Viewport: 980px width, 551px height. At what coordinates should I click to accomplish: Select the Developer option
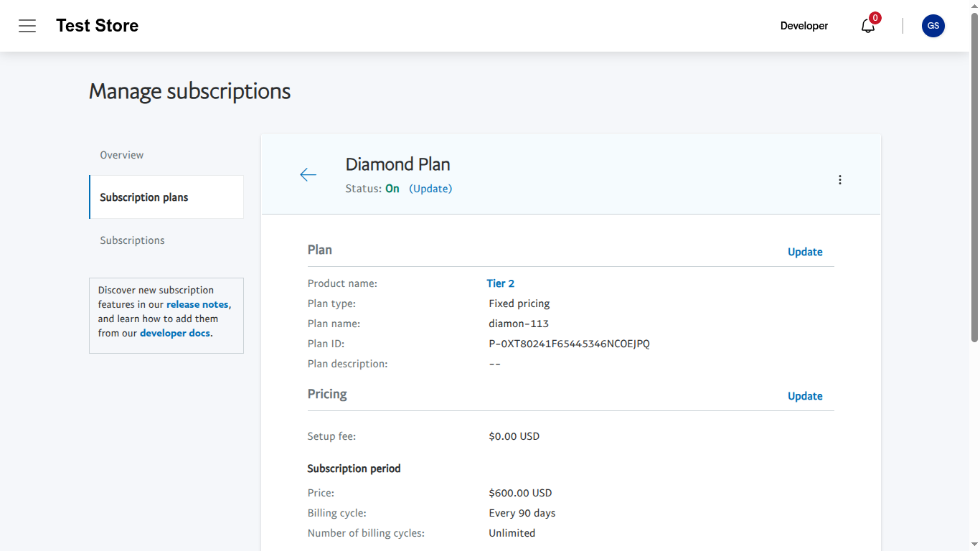804,26
